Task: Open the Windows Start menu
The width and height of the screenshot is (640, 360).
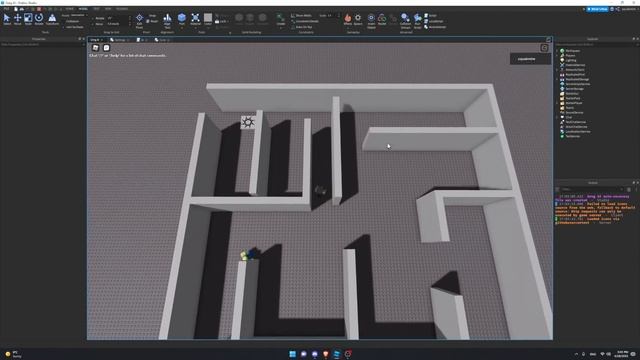Action: 292,354
